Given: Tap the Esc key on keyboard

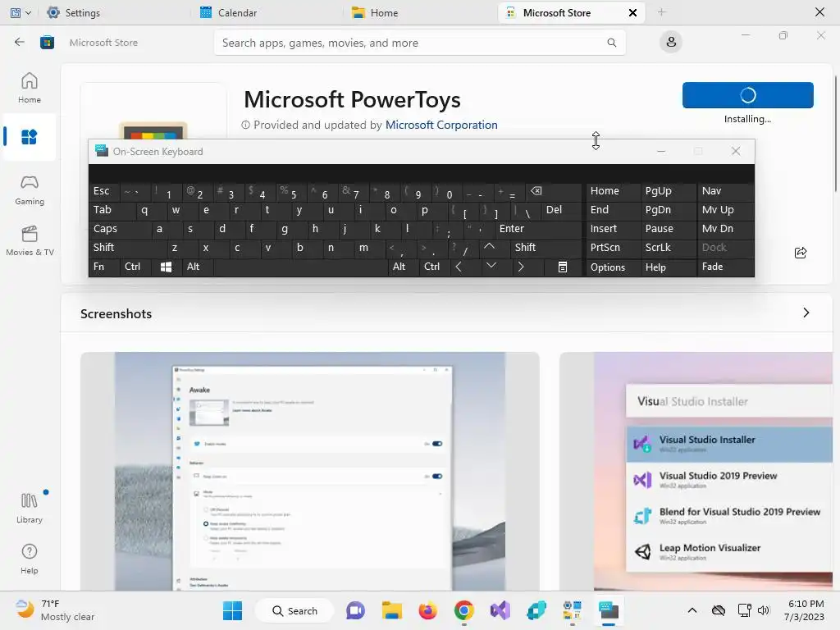Looking at the screenshot, I should point(104,191).
